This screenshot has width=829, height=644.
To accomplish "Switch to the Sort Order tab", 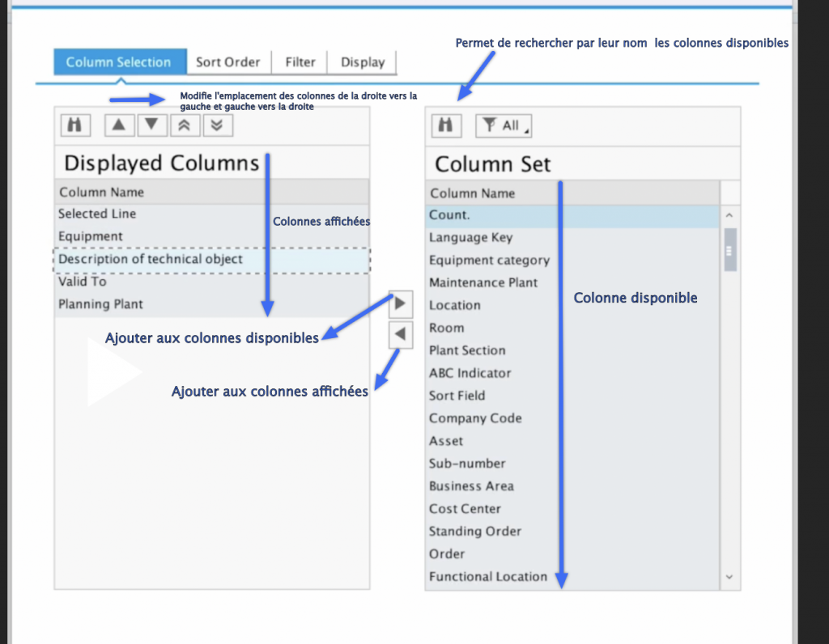I will [x=228, y=62].
